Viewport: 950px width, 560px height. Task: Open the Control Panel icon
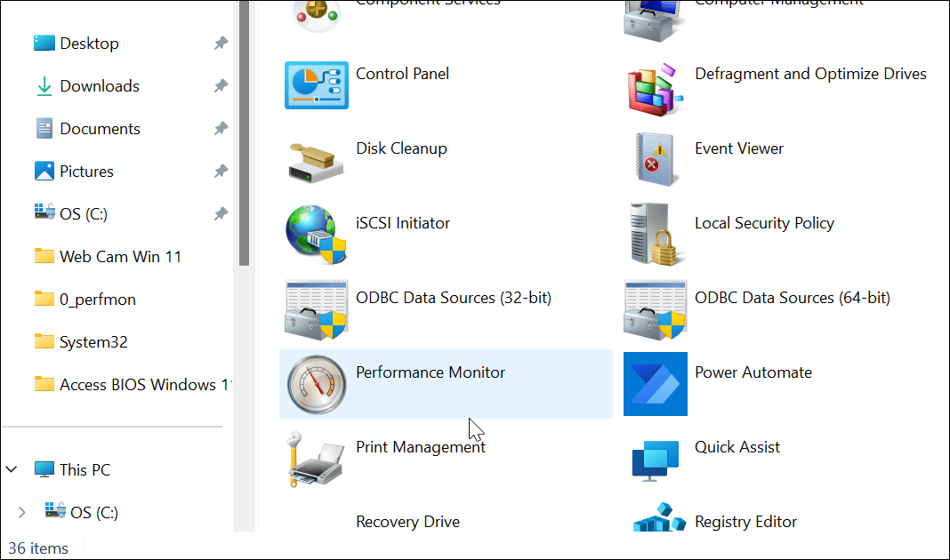point(316,85)
